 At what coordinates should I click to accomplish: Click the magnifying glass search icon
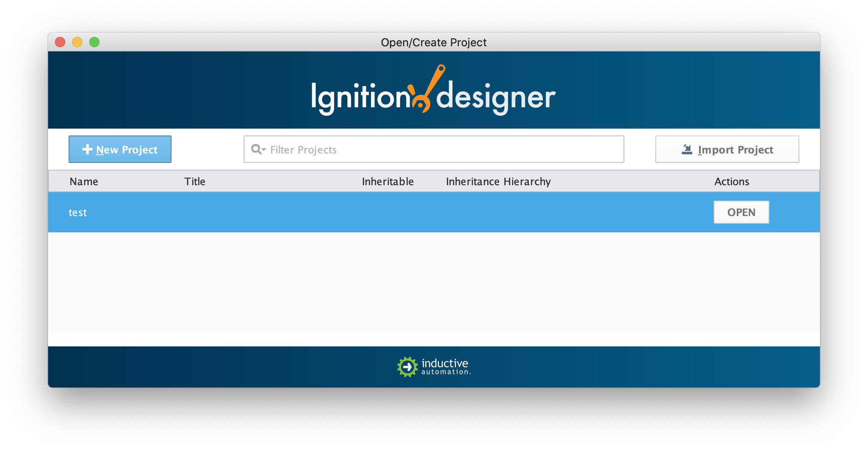click(x=256, y=149)
